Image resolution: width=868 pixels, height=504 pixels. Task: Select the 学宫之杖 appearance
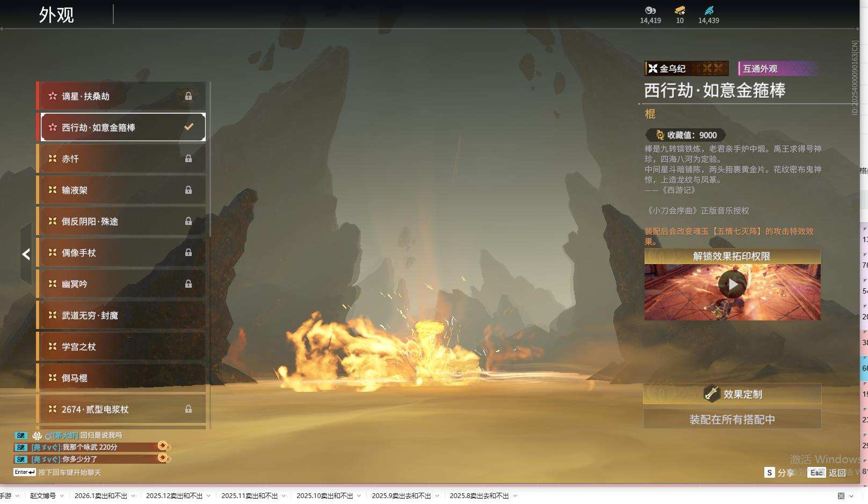tap(121, 346)
